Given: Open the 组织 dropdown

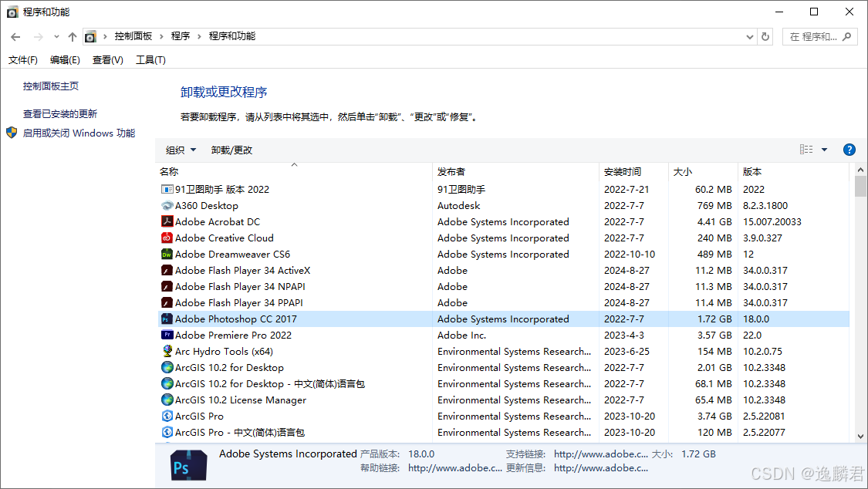Looking at the screenshot, I should (181, 150).
